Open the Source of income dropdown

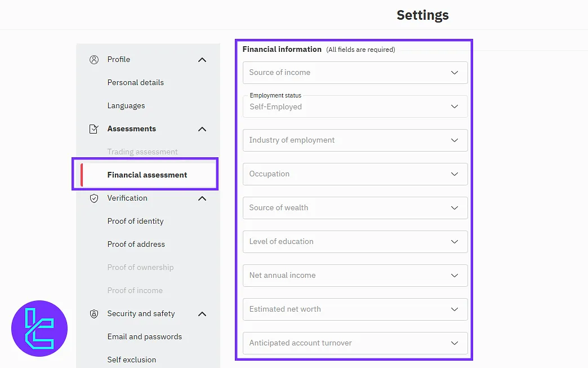click(355, 73)
